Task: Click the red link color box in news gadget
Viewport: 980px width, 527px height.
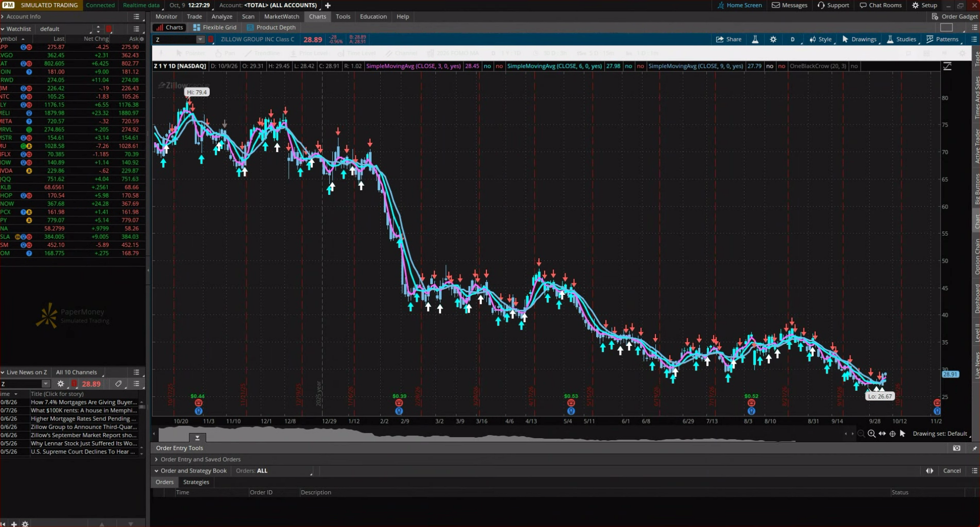Action: click(74, 384)
